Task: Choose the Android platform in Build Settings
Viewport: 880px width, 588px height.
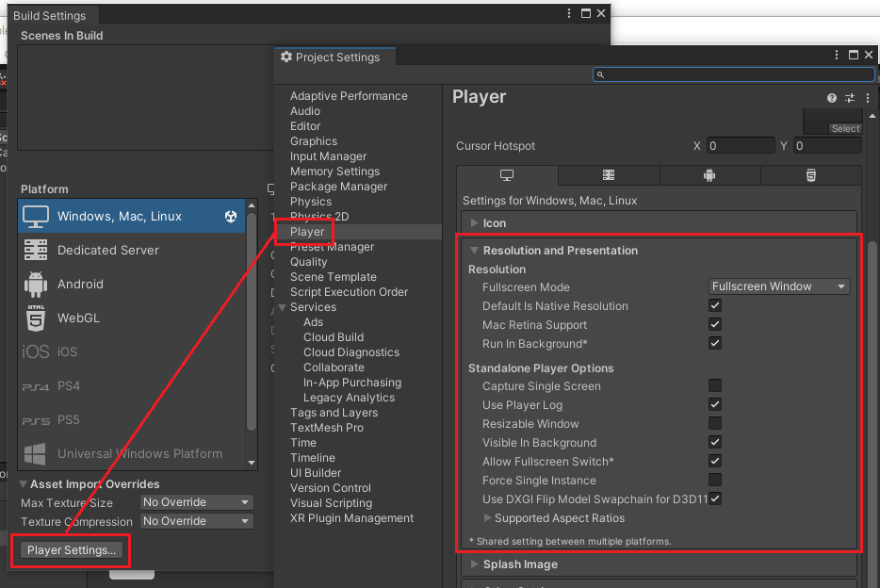Action: (x=131, y=284)
